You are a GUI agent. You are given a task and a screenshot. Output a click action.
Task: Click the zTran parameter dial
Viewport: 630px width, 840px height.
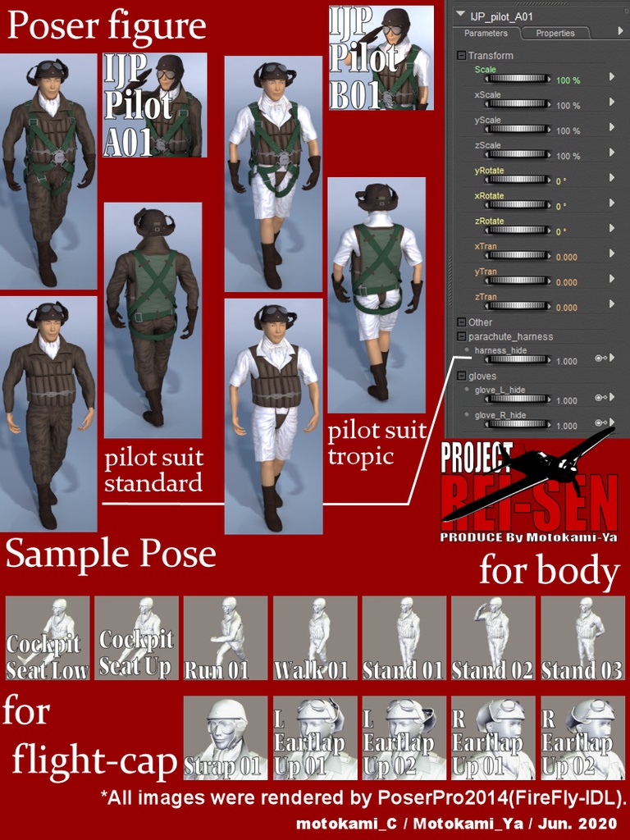pyautogui.click(x=518, y=307)
